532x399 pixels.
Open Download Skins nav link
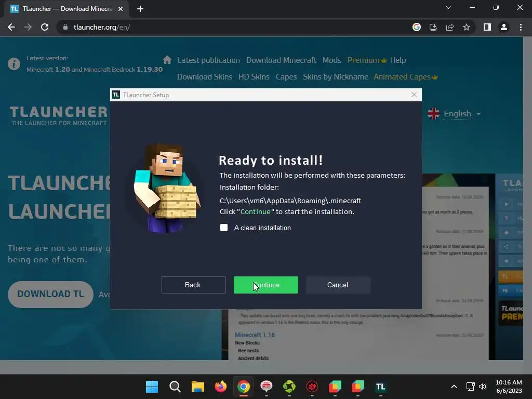coord(205,77)
